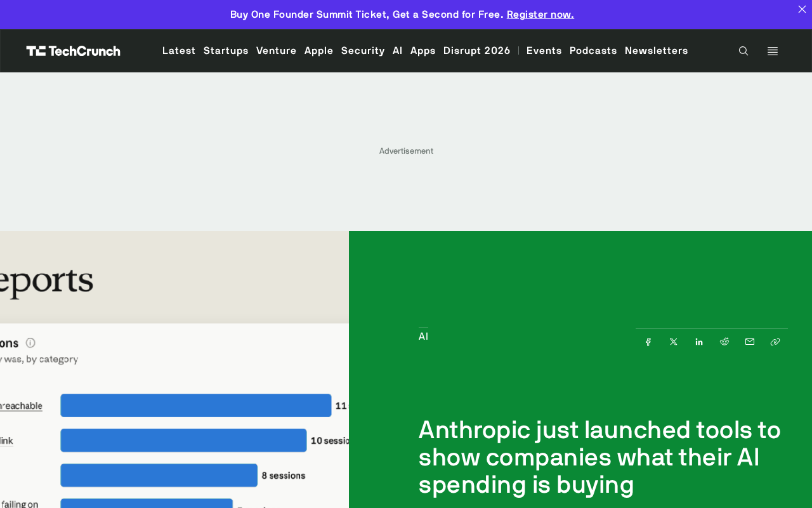
Task: Click the '8 sessions' chart label
Action: pos(284,476)
